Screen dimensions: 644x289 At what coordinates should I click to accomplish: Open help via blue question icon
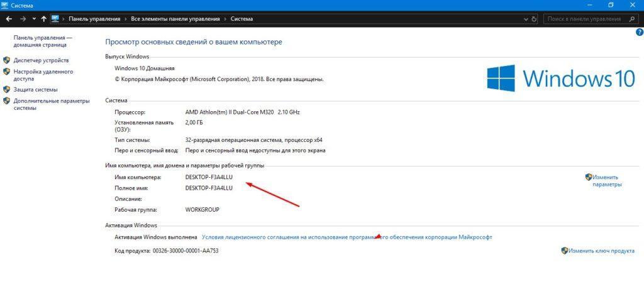(640, 33)
